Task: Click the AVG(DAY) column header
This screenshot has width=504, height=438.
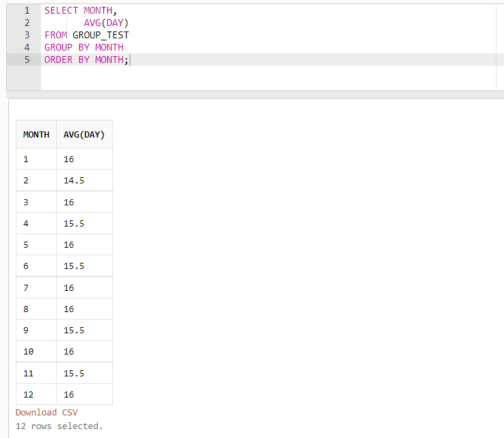Action: (84, 134)
